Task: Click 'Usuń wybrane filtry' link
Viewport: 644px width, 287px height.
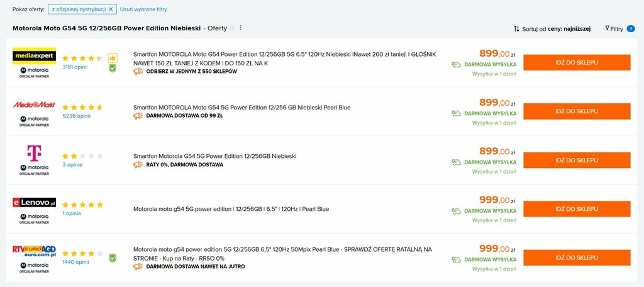Action: [143, 9]
